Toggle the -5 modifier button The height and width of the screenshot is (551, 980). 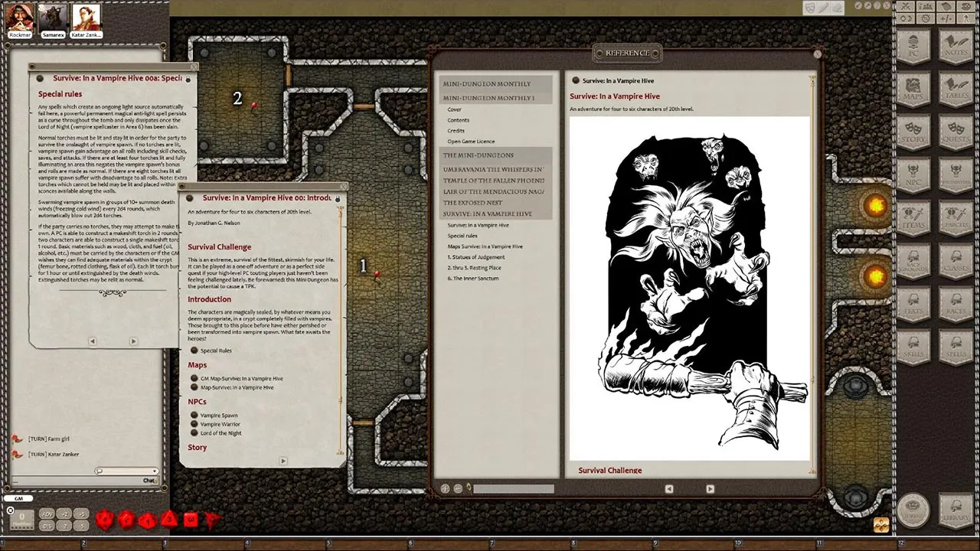coord(82,526)
